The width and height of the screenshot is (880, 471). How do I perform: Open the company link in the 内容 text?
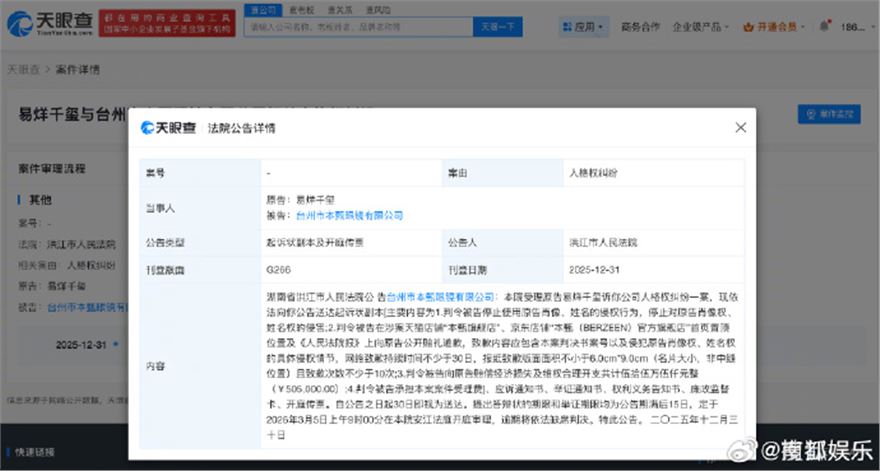(441, 297)
